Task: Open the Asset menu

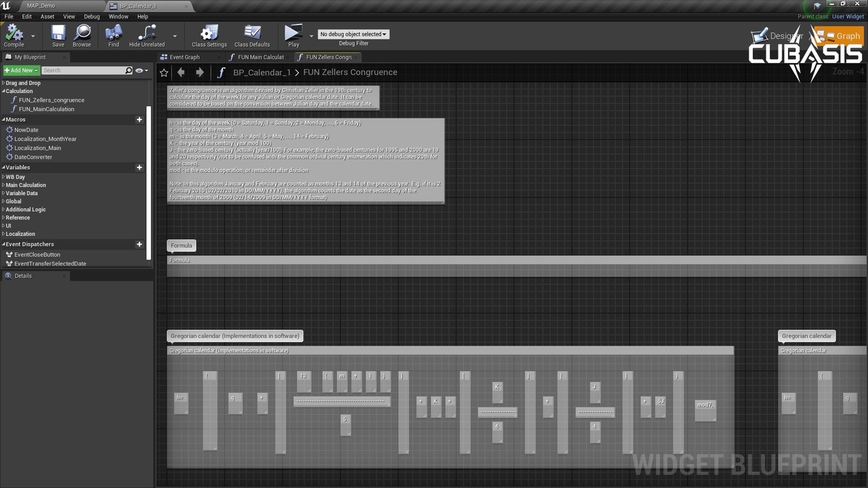Action: [47, 16]
